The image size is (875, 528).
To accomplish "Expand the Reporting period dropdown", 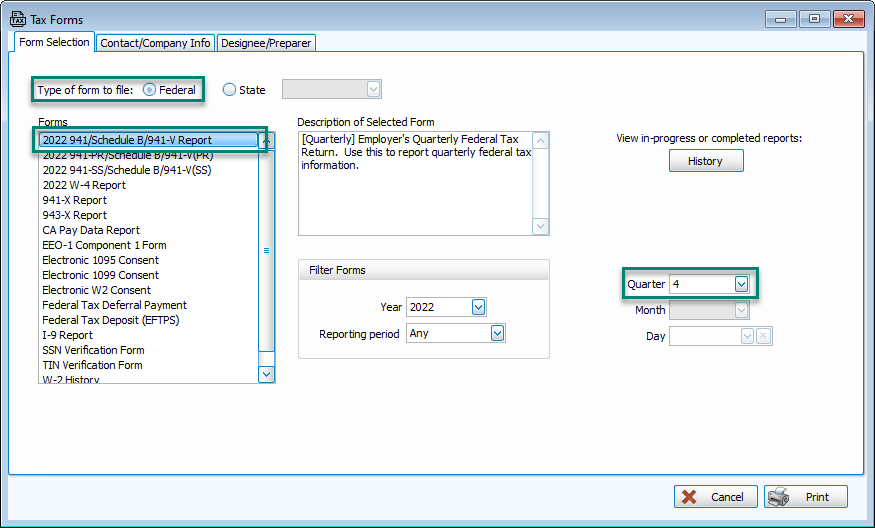I will click(497, 333).
